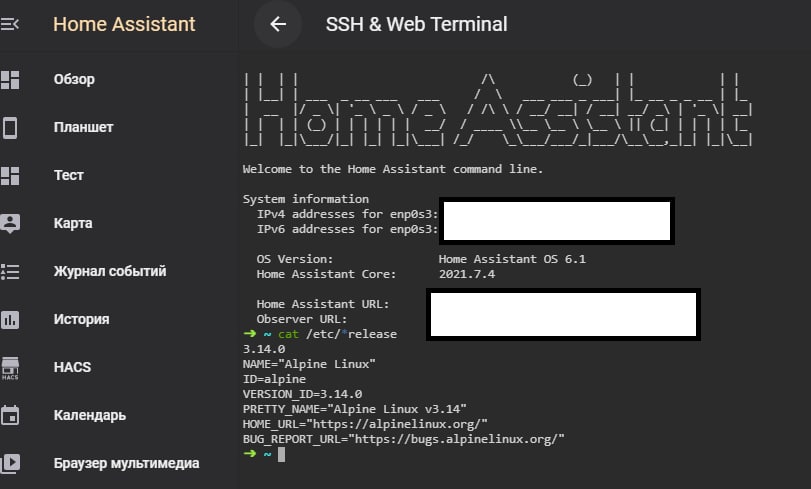
Task: Click the Обзор dashboard icon
Action: point(10,80)
